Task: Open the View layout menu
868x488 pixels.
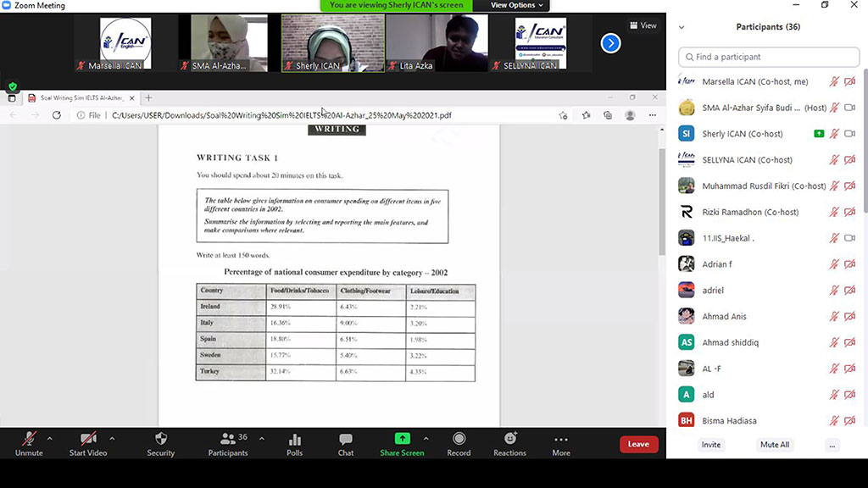Action: (x=643, y=25)
